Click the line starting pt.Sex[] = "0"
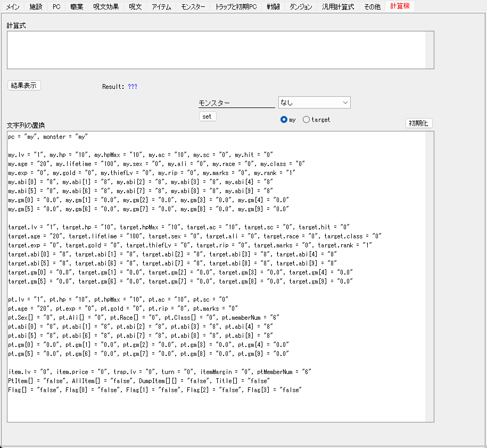The image size is (487, 448). tap(144, 318)
